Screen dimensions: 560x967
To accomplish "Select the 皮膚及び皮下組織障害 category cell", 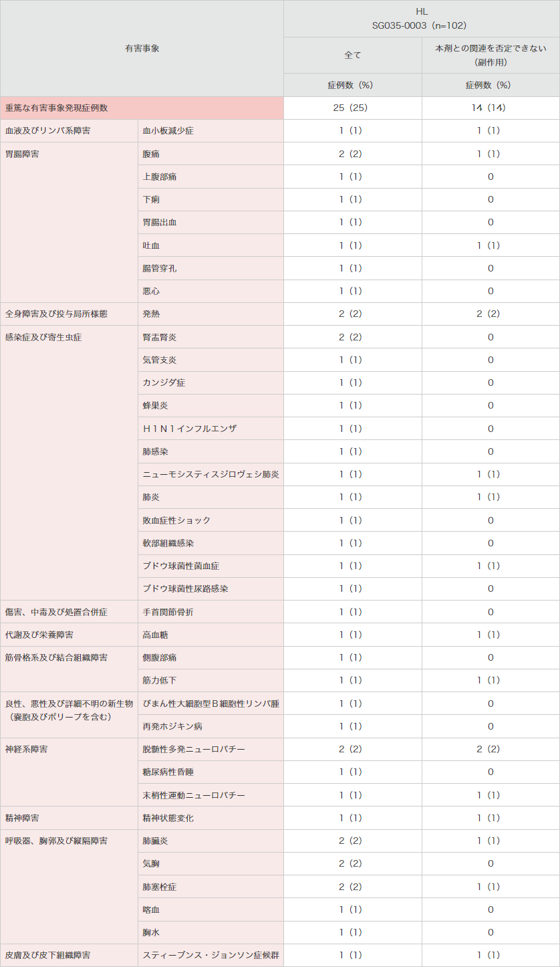I will 69,955.
